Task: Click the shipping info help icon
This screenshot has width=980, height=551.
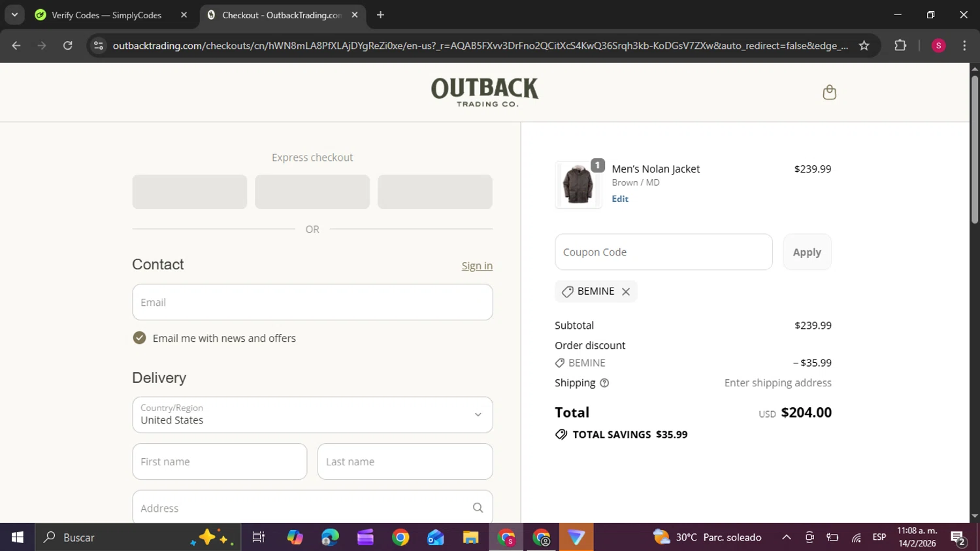Action: (604, 383)
